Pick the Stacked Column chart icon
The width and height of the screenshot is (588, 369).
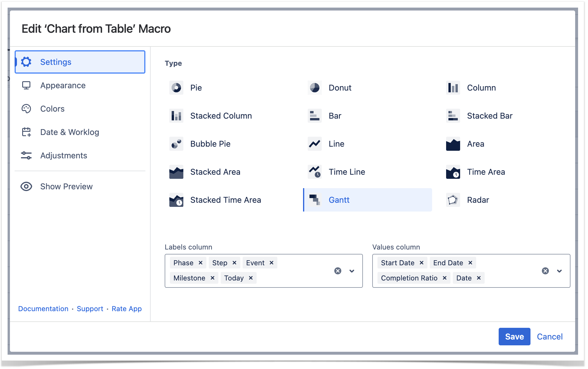[176, 116]
